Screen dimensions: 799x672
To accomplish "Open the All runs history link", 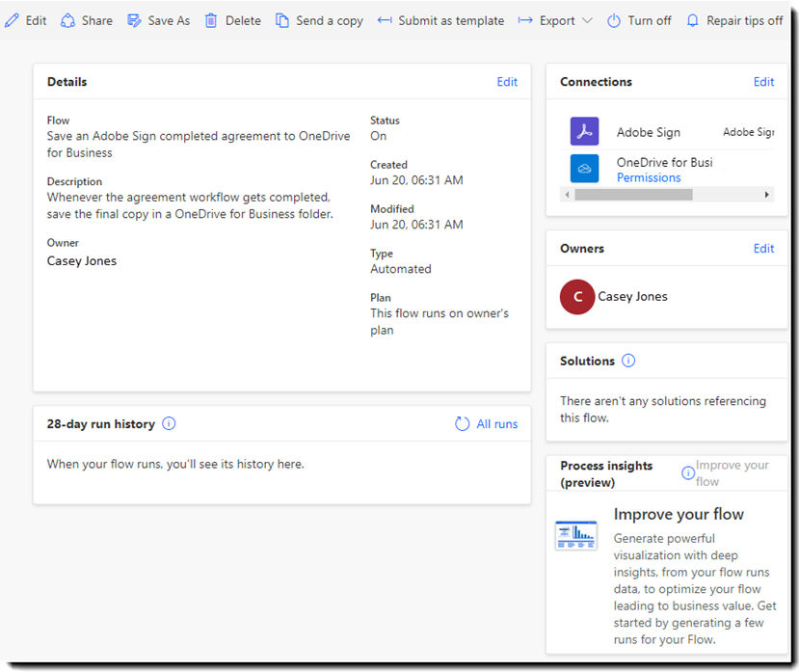I will point(496,423).
